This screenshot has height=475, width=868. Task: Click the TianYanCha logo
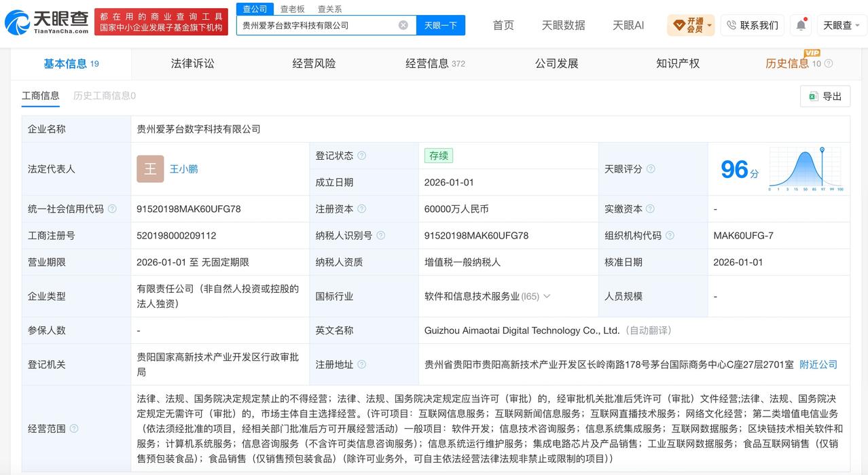coord(46,22)
